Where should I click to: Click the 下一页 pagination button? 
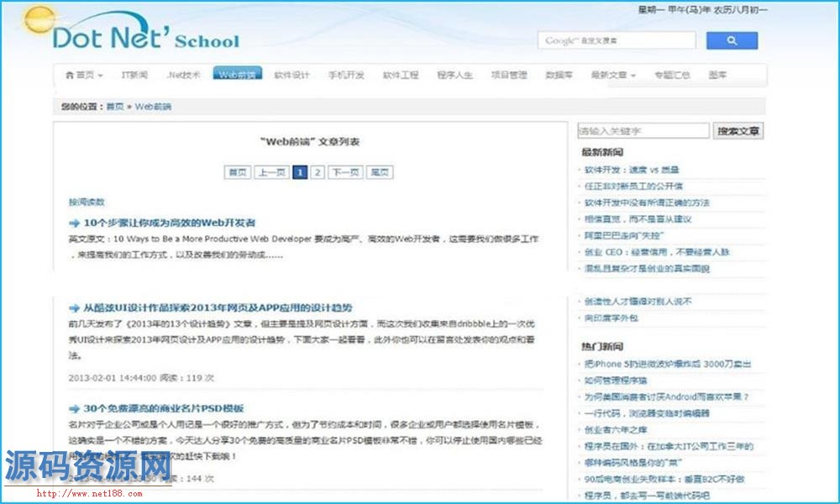coord(344,172)
